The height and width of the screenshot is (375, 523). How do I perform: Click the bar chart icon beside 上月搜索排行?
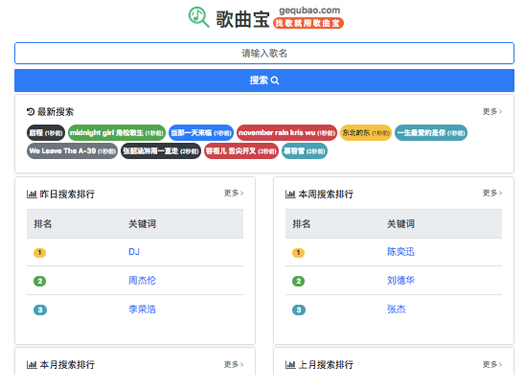point(290,365)
